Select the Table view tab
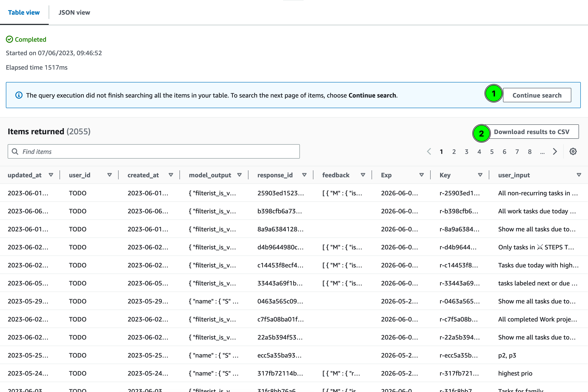The image size is (588, 392). (x=24, y=12)
